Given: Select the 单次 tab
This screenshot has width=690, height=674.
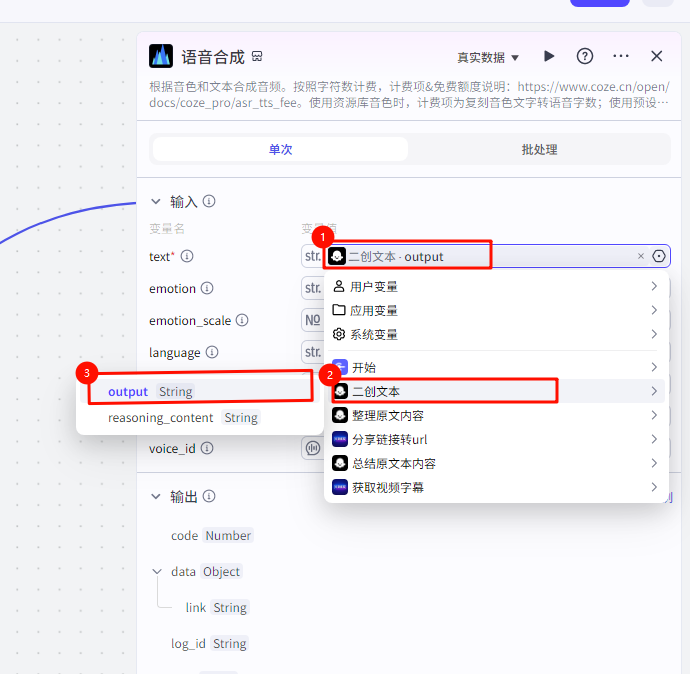Looking at the screenshot, I should 280,150.
